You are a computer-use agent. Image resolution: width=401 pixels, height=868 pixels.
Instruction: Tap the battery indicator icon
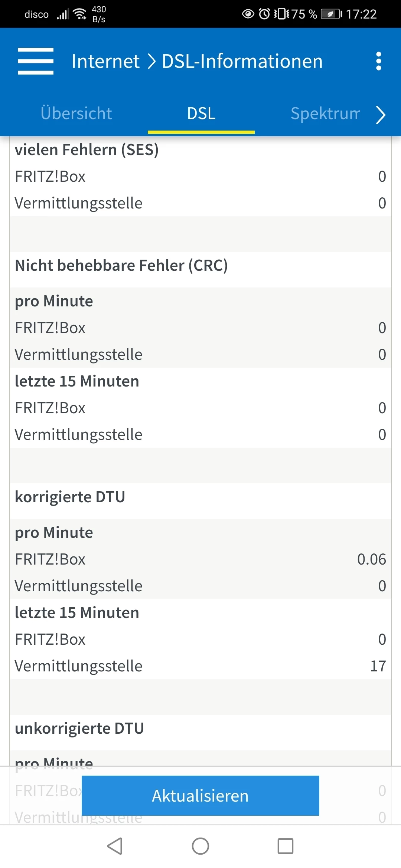(x=331, y=14)
